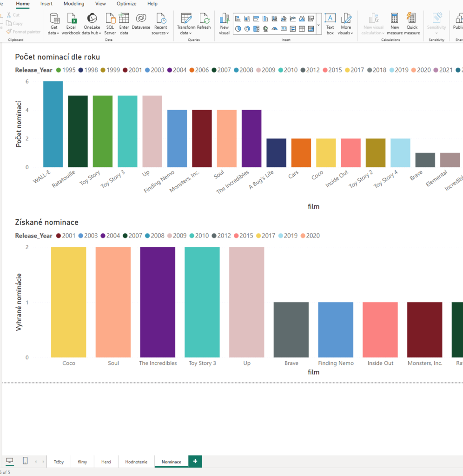Insert a pie chart visual

click(238, 29)
